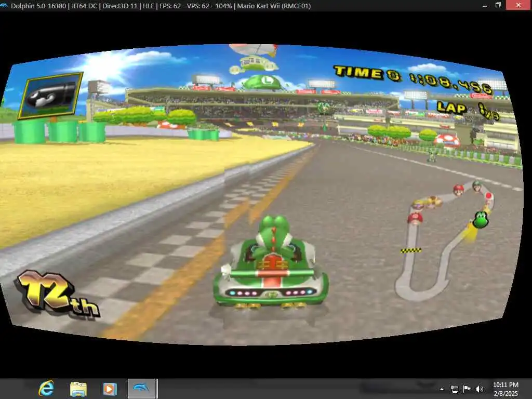Open the volume control speaker icon
The height and width of the screenshot is (399, 532).
(x=480, y=389)
